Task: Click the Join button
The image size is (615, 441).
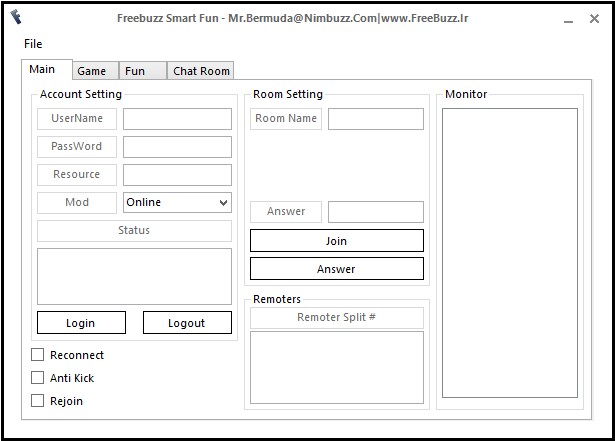Action: pos(337,241)
